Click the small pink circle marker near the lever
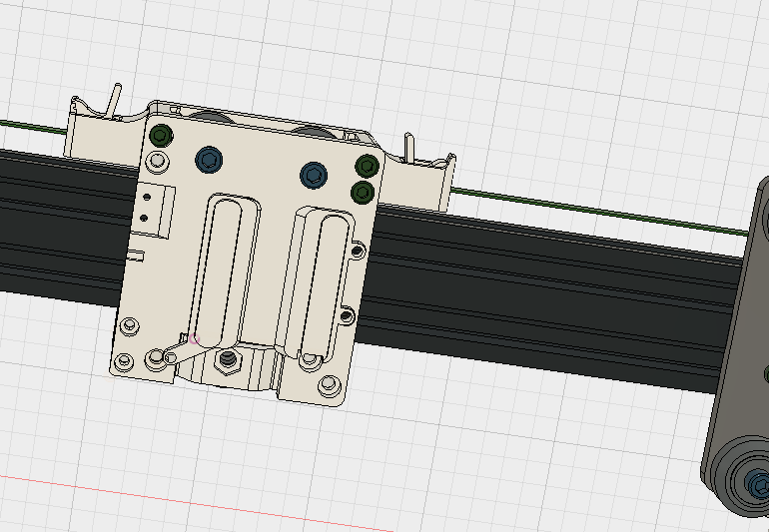 tap(194, 338)
